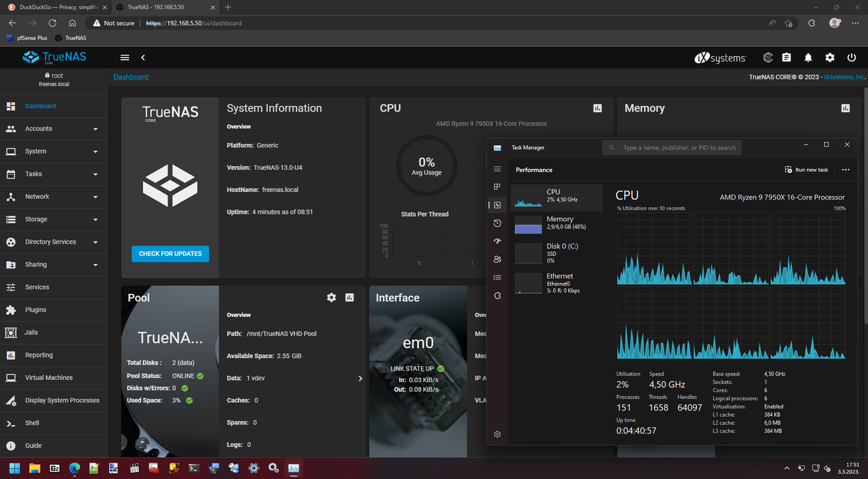Open CPU reports chart icon
The image size is (868, 479).
click(597, 108)
